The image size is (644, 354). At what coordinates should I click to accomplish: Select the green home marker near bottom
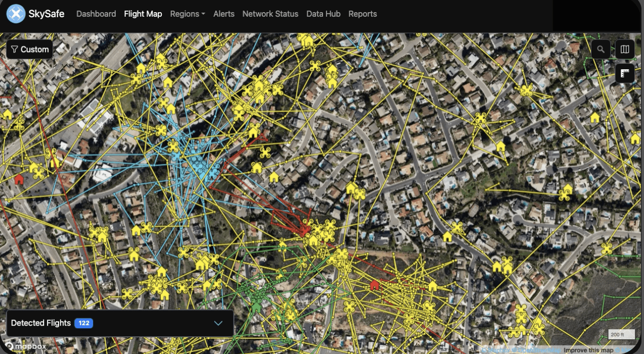pos(256,307)
